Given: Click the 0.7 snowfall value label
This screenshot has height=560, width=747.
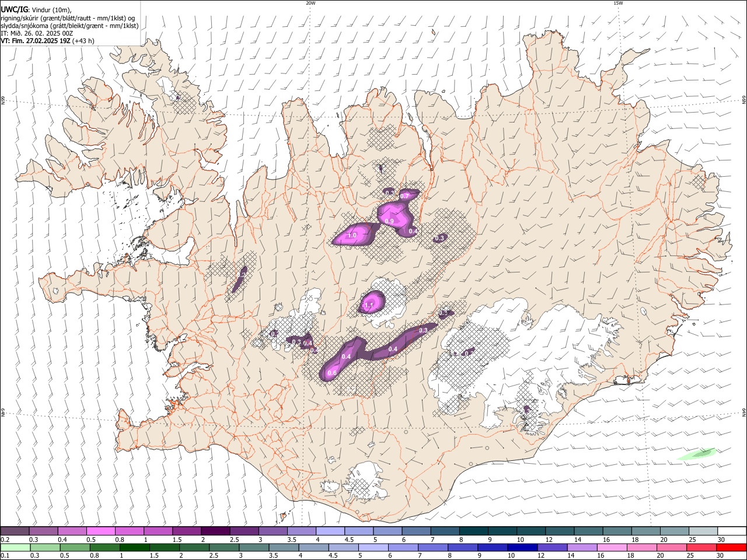Looking at the screenshot, I should click(404, 196).
